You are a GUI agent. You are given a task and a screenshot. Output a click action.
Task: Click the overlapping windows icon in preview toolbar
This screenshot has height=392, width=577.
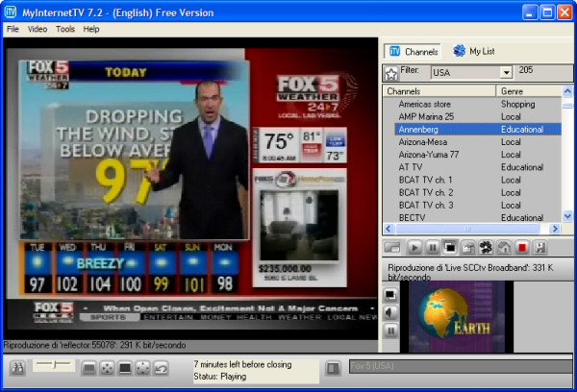point(450,248)
